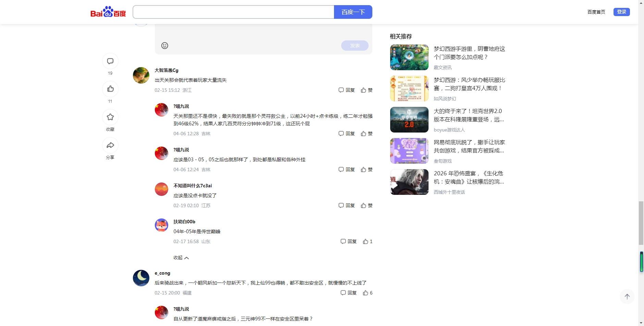Open article about 梦幻西游手游 阴曹地府

469,53
